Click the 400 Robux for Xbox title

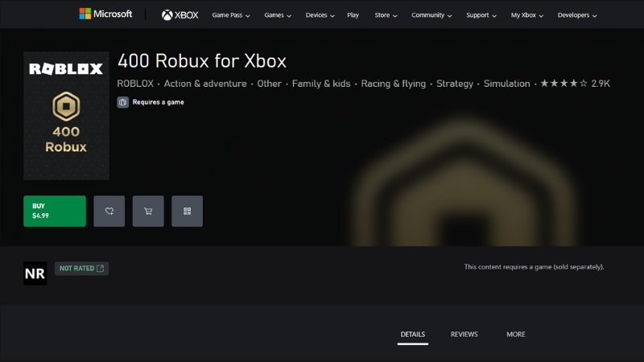(202, 61)
